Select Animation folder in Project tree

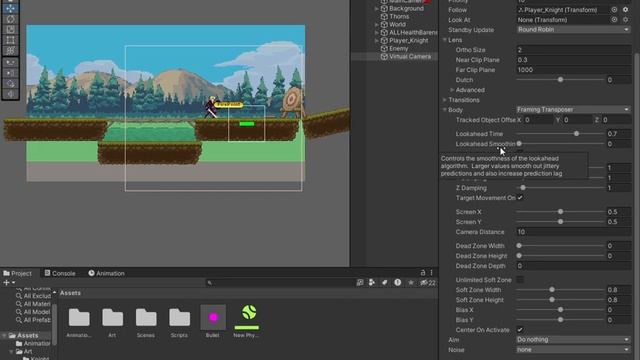click(37, 344)
